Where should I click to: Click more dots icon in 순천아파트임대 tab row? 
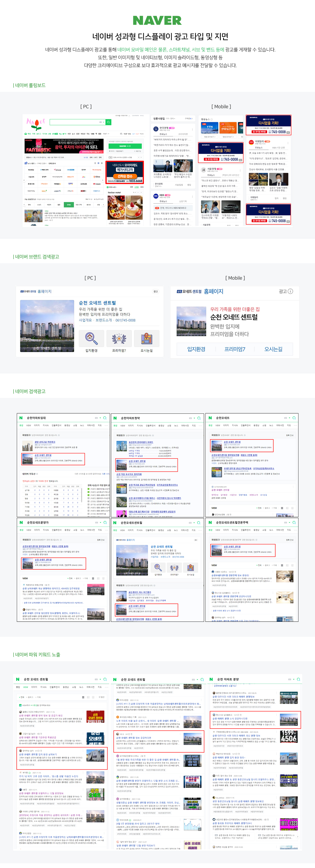(x=107, y=425)
